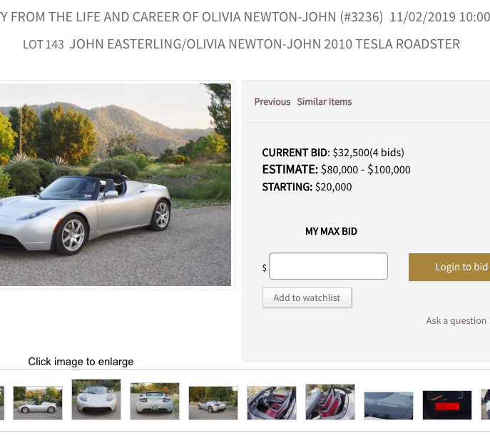View the rear-view Roadster thumbnail

[155, 401]
